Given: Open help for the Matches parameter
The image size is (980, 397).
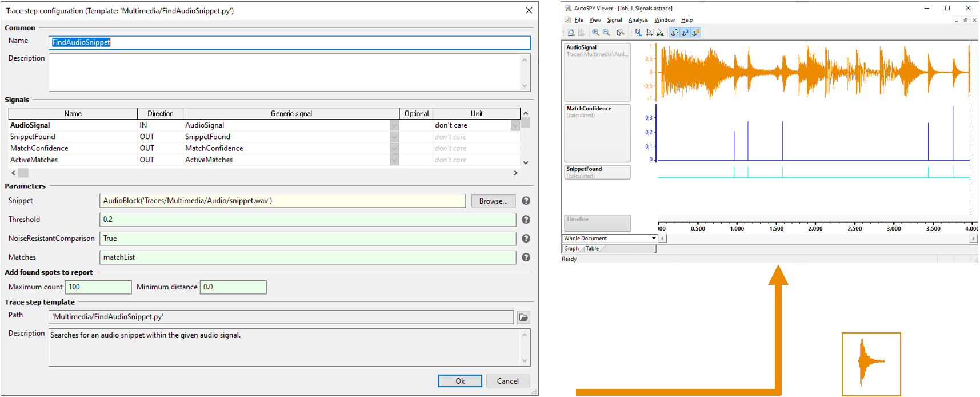Looking at the screenshot, I should tap(526, 257).
